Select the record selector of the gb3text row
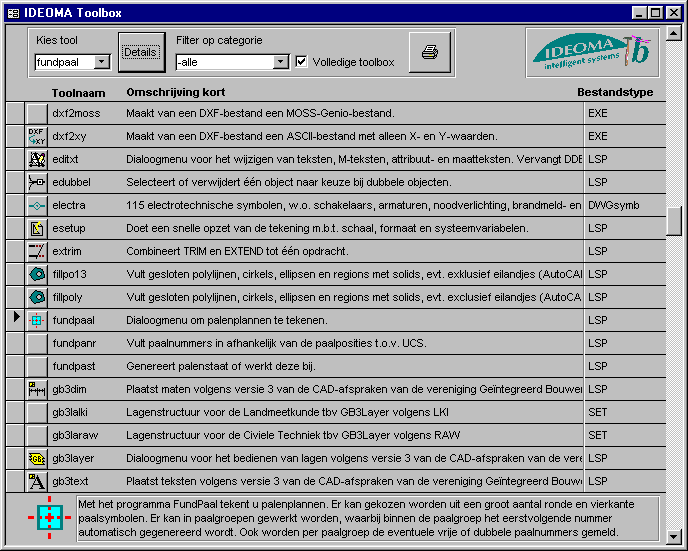 pyautogui.click(x=15, y=481)
